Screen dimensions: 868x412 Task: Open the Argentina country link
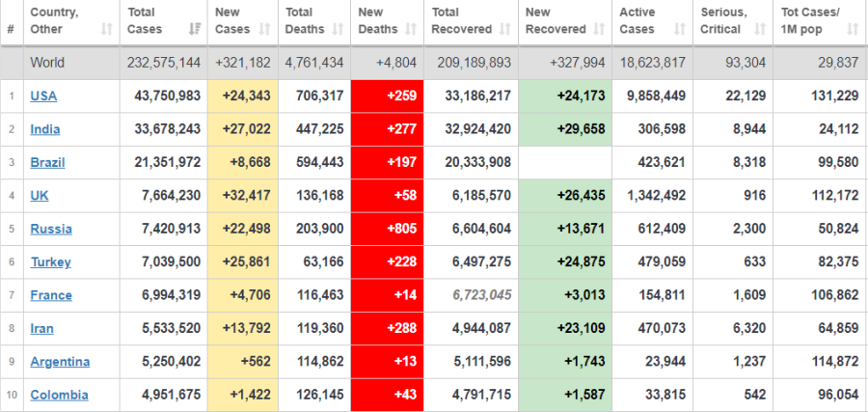point(61,362)
